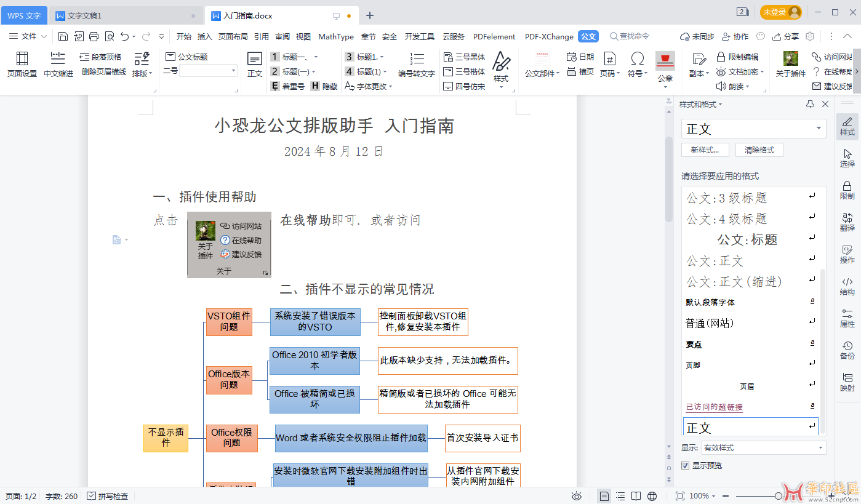Toggle 拼写检查 in status bar

(x=108, y=496)
